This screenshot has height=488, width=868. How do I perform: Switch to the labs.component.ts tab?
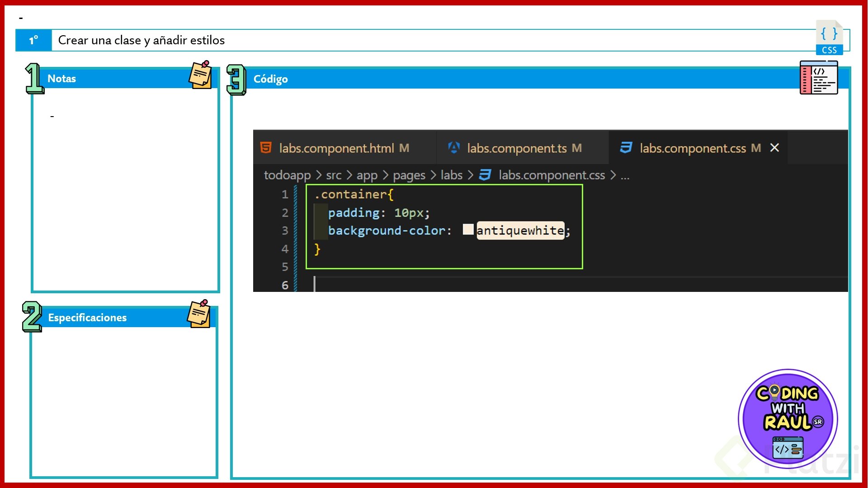(x=517, y=148)
